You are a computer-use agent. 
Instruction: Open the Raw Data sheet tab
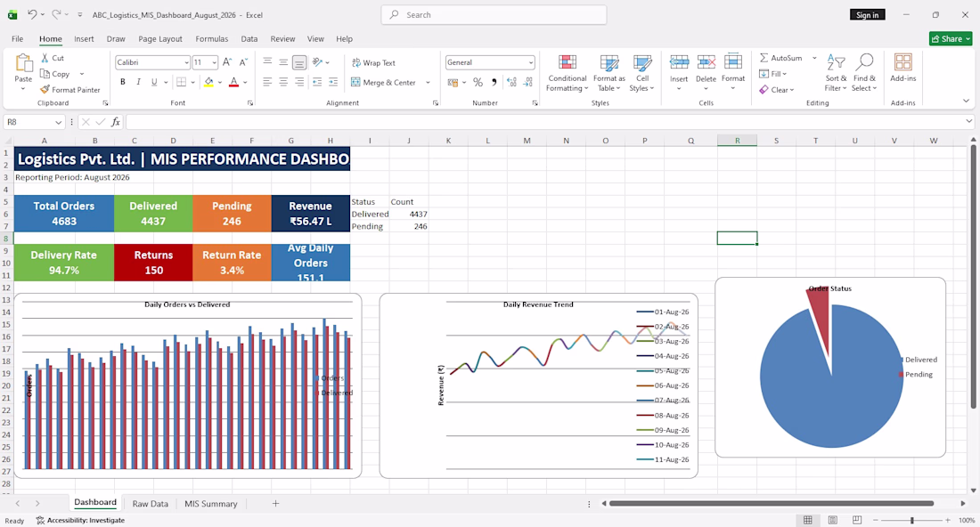pyautogui.click(x=150, y=503)
